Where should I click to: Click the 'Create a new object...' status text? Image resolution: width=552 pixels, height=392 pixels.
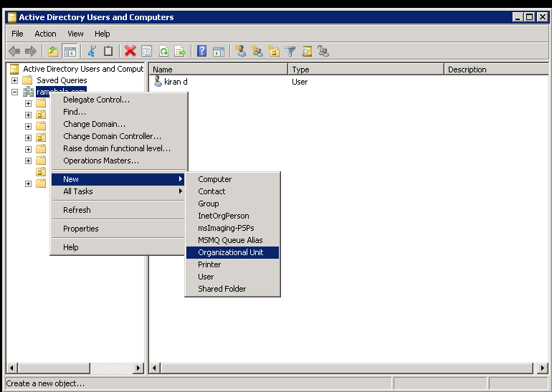[x=45, y=383]
